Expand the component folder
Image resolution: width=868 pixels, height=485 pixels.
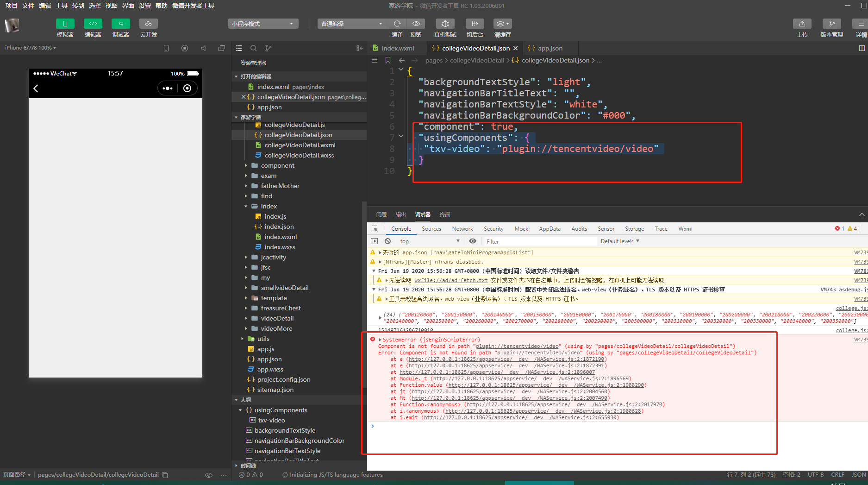[246, 165]
